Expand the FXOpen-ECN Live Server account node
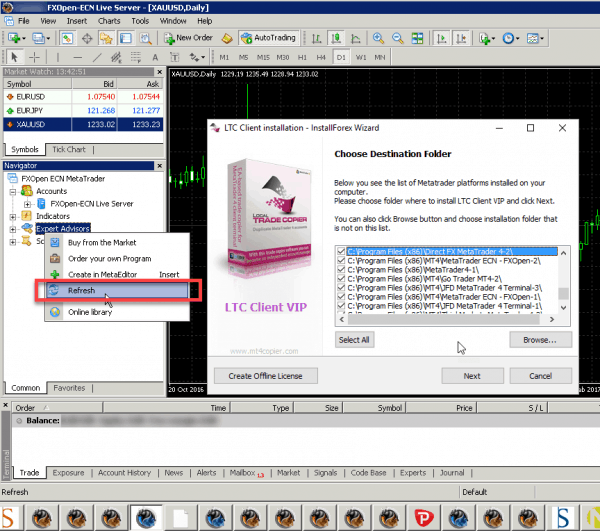Screen dimensions: 600x531 (27, 204)
